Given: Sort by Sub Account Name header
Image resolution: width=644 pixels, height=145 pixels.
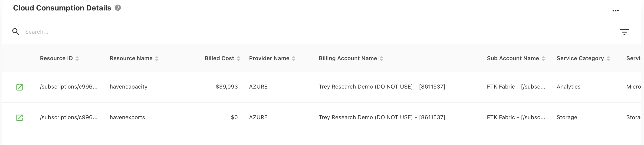Looking at the screenshot, I should 543,59.
